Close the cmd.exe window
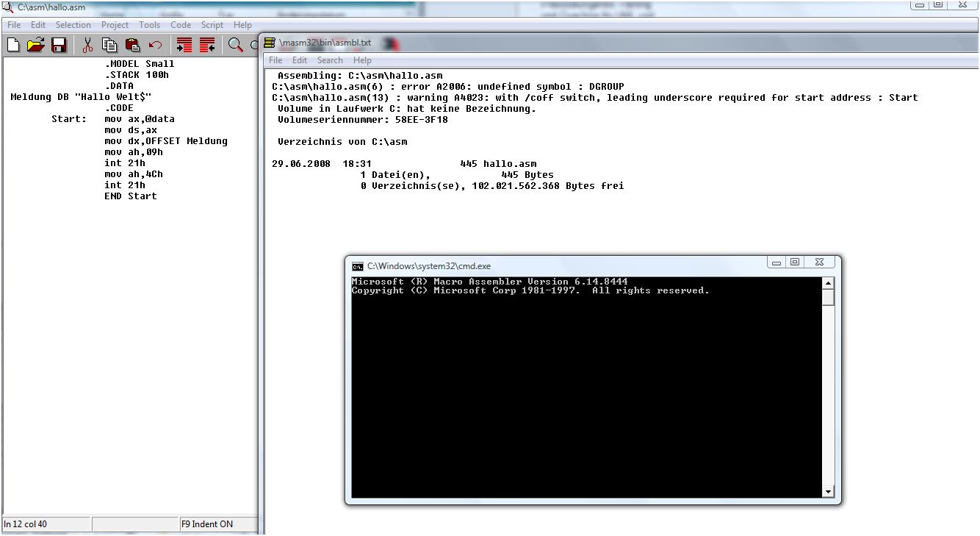This screenshot has height=536, width=980. (820, 262)
